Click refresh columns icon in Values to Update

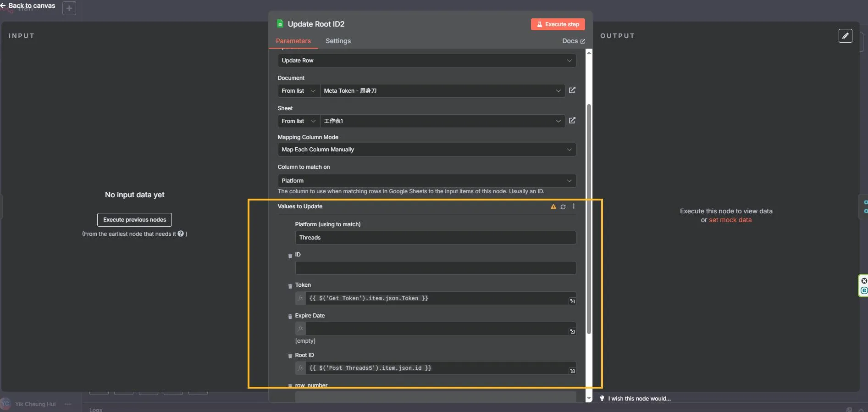[x=563, y=207]
